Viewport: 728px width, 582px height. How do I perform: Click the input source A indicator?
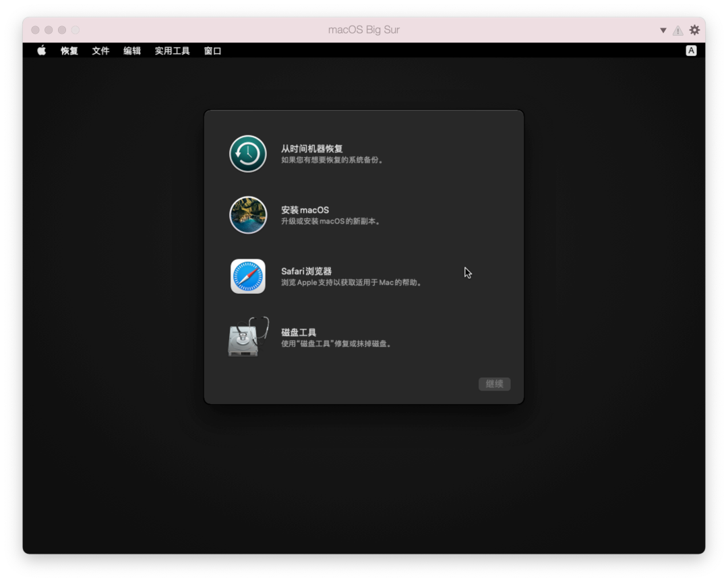(x=691, y=50)
